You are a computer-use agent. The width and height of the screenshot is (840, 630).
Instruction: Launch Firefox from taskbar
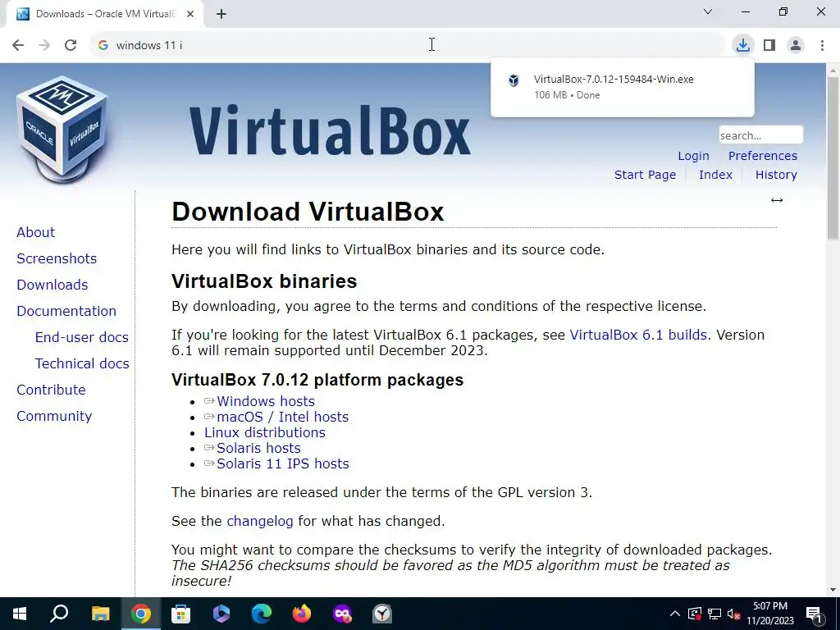pos(302,614)
